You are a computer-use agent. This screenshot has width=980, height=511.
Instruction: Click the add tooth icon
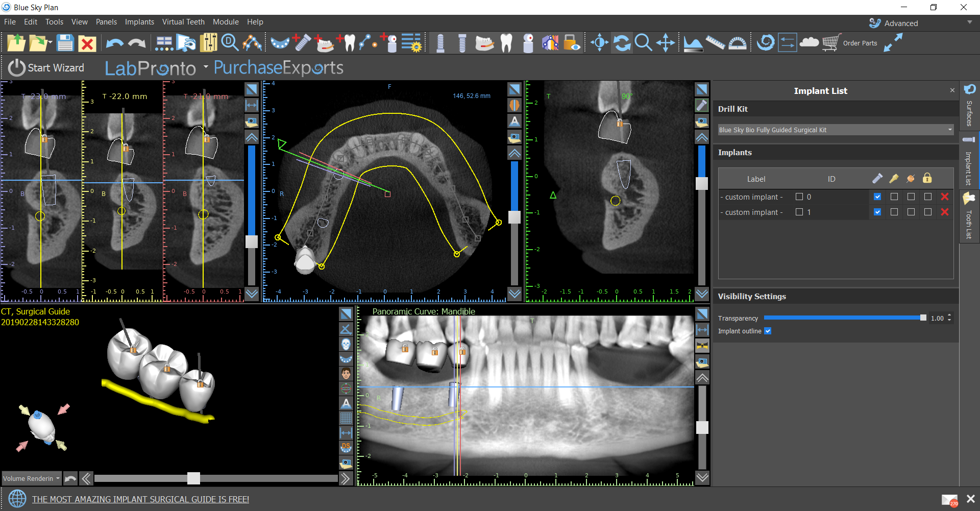[x=346, y=43]
